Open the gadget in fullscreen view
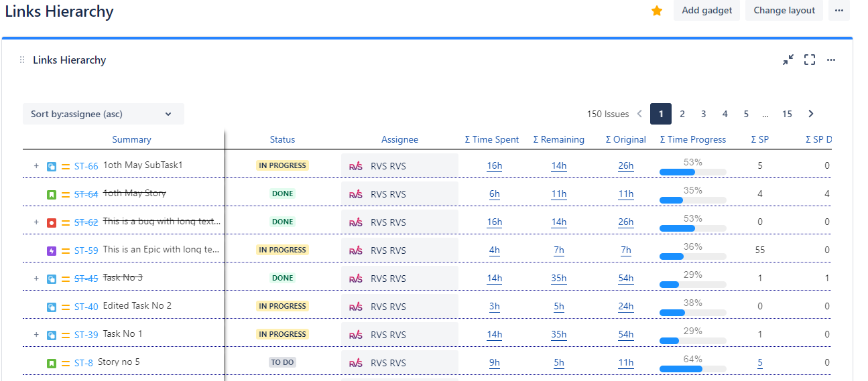Viewport: 868px width, 381px height. pyautogui.click(x=810, y=60)
